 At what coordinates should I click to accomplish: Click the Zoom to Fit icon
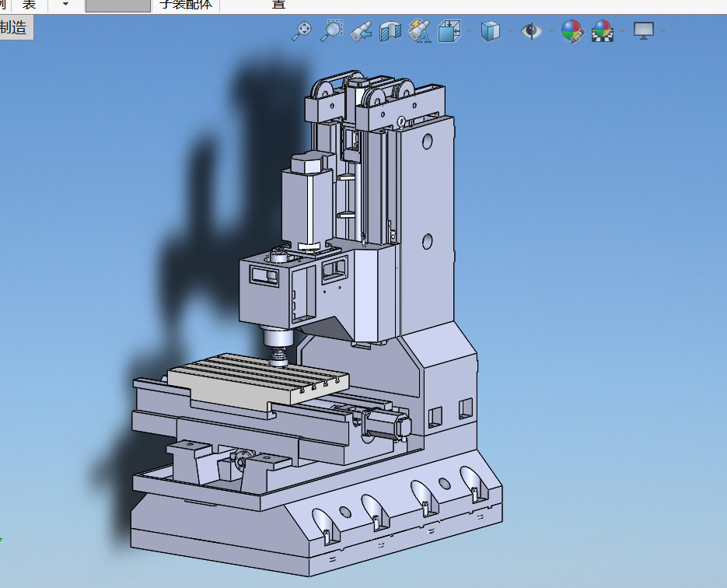click(x=302, y=31)
